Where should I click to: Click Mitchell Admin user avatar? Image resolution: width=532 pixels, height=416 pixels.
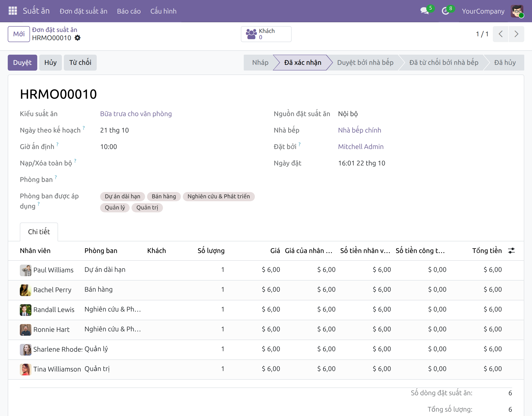coord(517,11)
